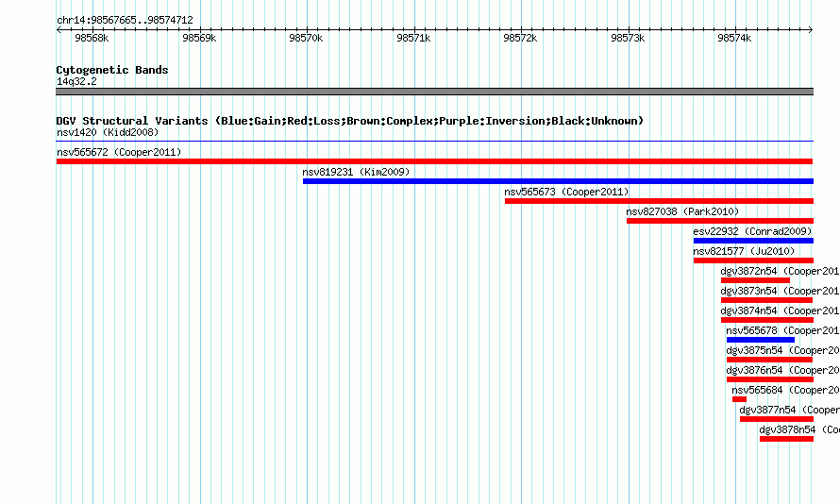Click the ruler's left arrowhead
This screenshot has width=840, height=504.
coord(59,30)
